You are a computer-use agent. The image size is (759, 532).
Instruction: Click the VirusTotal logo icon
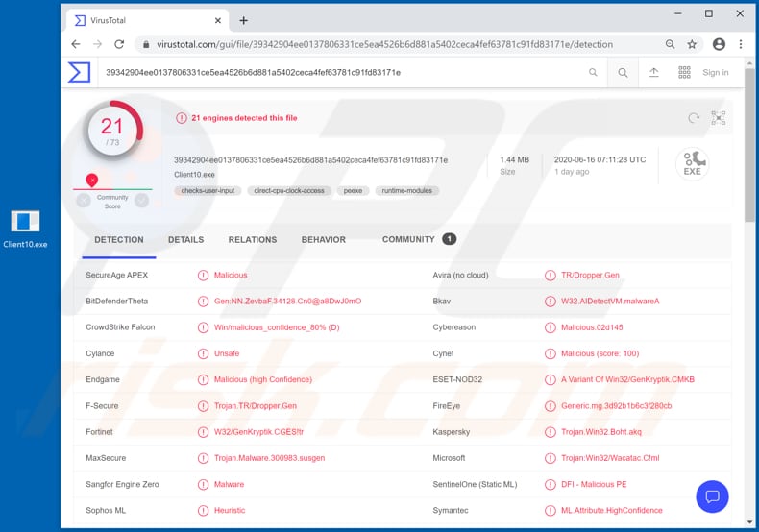click(x=79, y=73)
